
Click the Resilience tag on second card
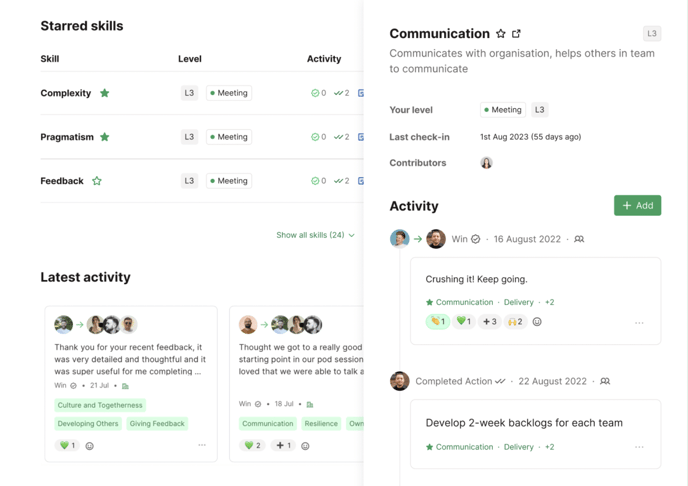321,423
